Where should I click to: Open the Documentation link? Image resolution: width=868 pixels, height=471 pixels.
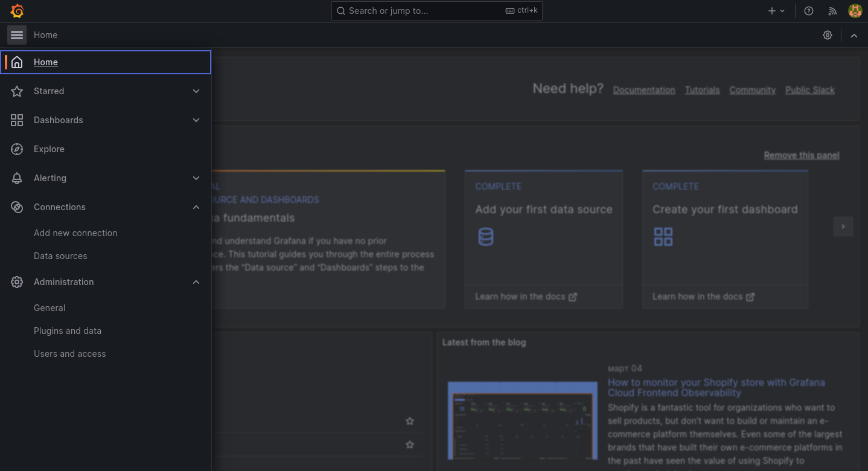[x=644, y=90]
